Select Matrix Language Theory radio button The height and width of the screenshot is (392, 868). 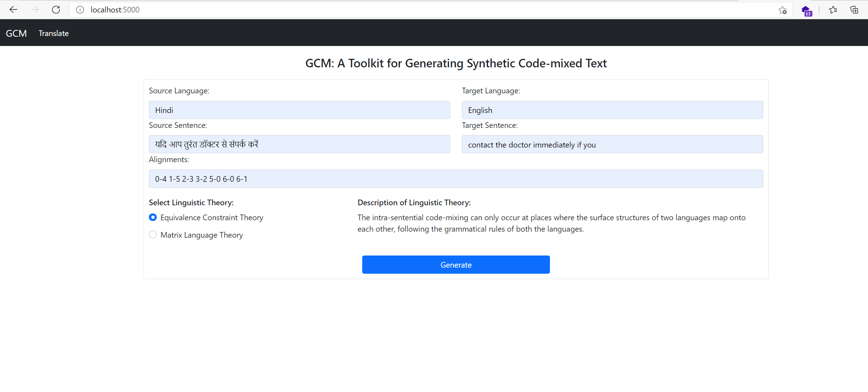(153, 234)
